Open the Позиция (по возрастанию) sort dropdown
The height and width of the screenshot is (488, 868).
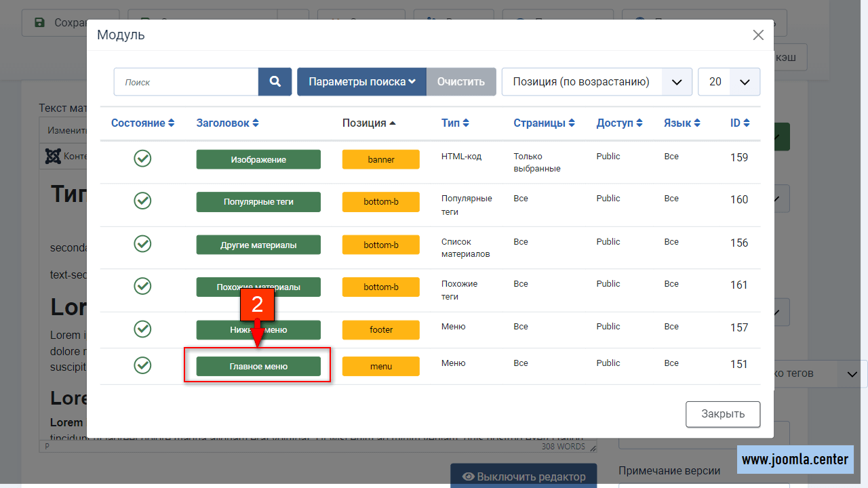(597, 82)
